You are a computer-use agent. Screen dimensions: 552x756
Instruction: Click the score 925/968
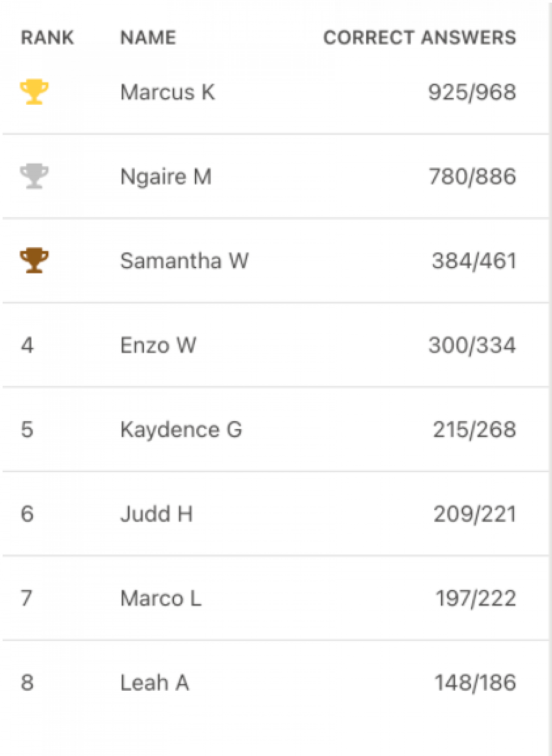tap(472, 92)
